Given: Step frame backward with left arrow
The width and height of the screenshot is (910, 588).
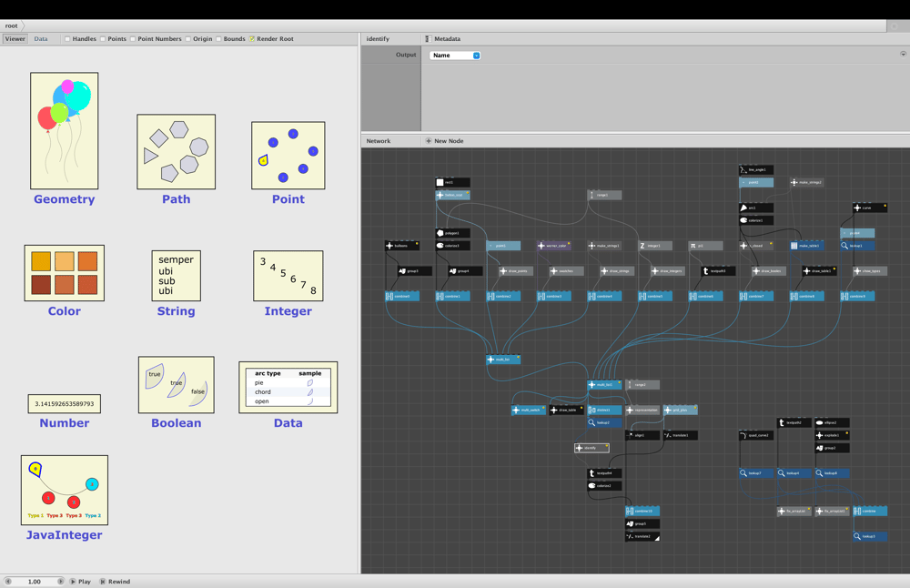Looking at the screenshot, I should (8, 581).
